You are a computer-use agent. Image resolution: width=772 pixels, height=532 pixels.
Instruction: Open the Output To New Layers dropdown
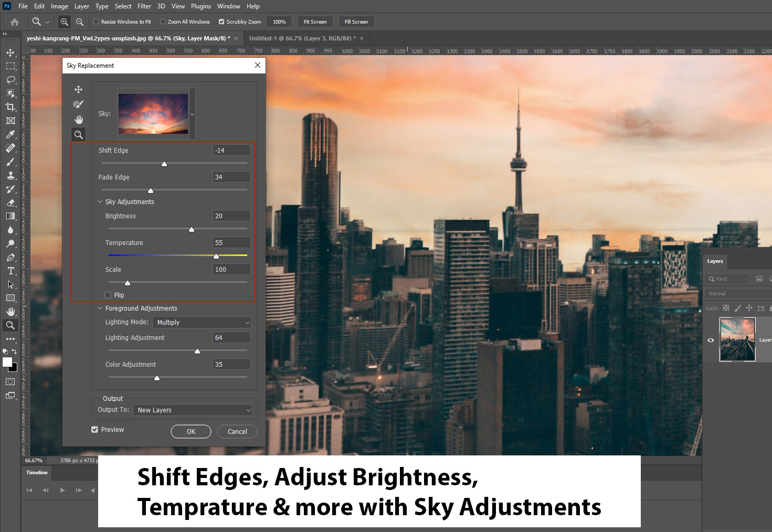pos(193,410)
